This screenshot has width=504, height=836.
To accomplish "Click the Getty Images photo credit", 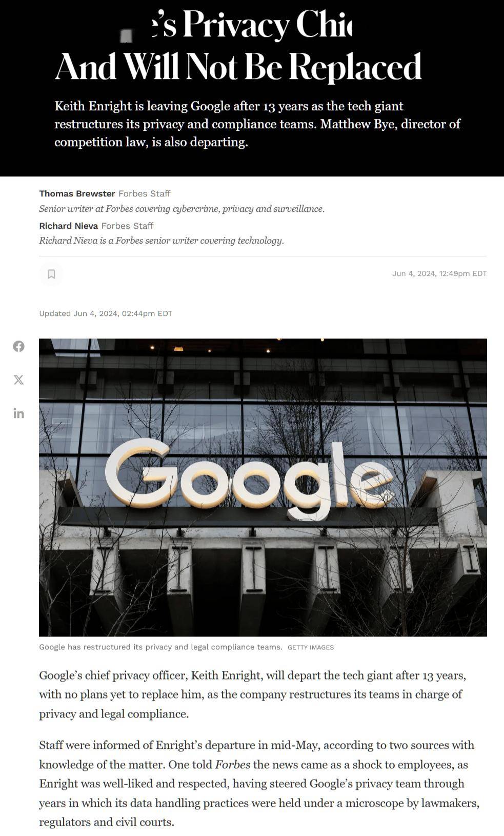I will (x=311, y=647).
